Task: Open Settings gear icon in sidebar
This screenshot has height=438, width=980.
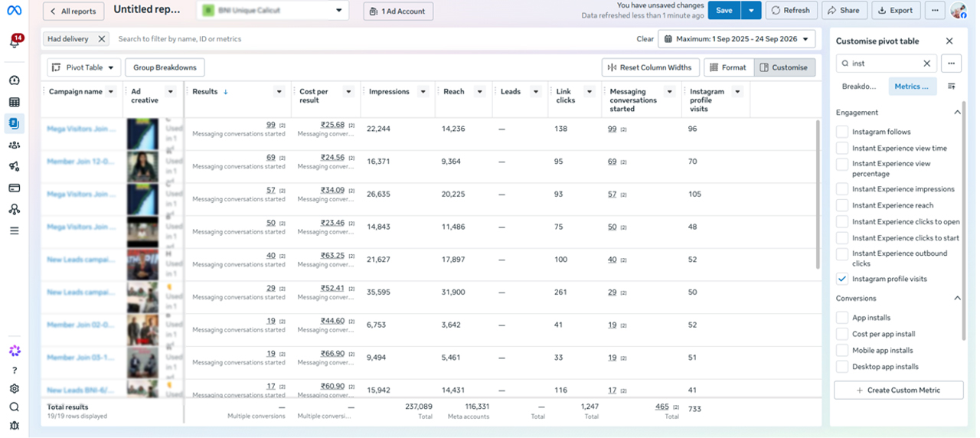Action: coord(14,388)
